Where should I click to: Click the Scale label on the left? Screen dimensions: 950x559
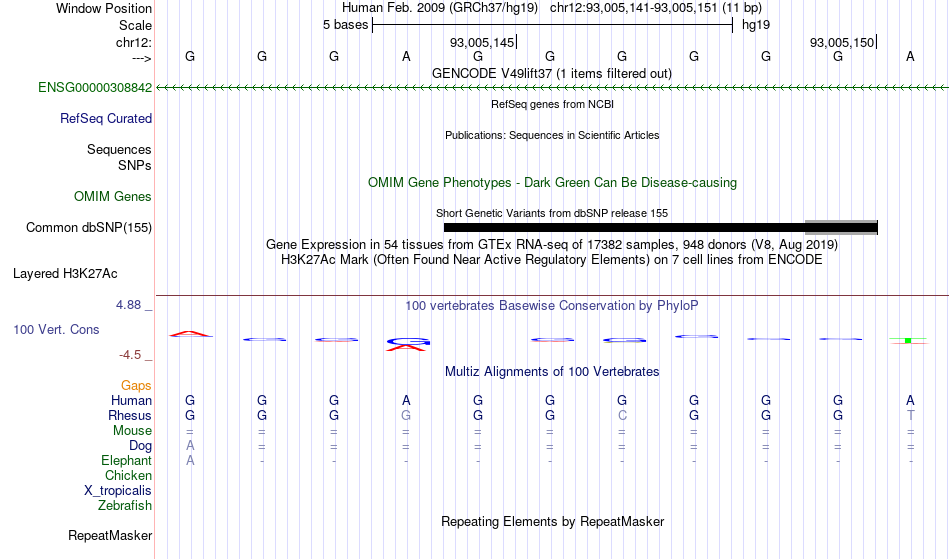point(136,26)
